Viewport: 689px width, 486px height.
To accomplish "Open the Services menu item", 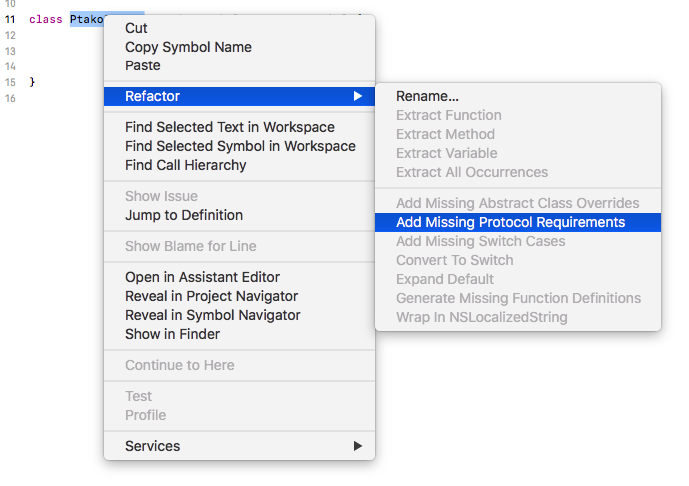I will (x=152, y=446).
